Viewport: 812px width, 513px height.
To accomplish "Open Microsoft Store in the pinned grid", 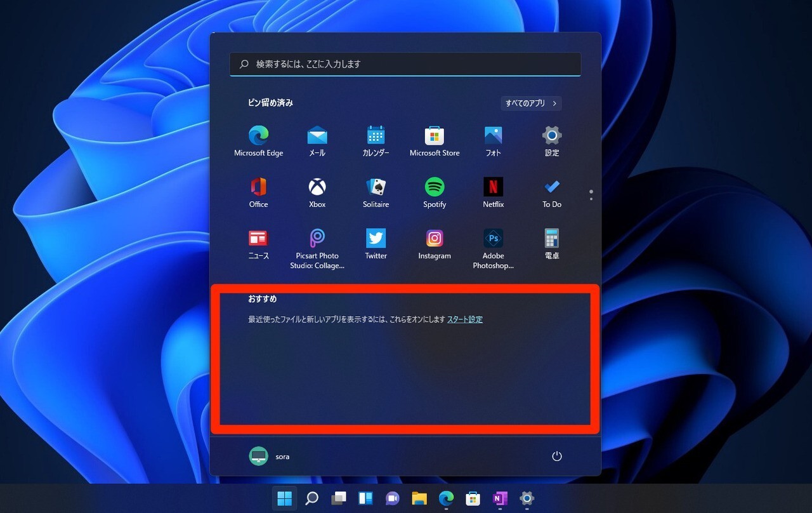I will tap(435, 141).
